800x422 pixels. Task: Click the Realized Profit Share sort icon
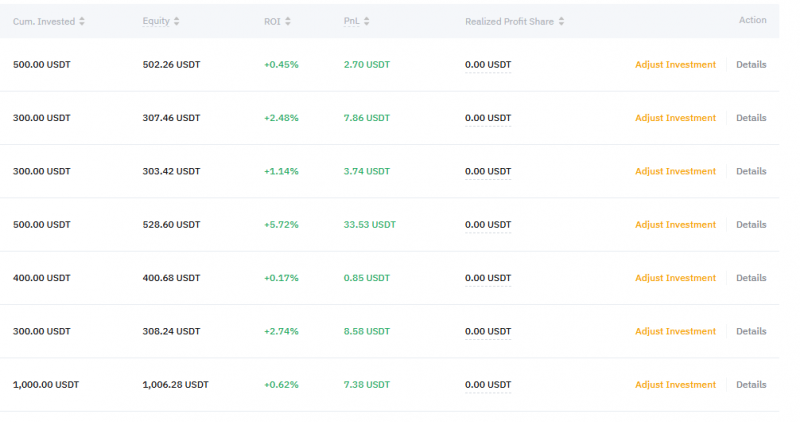(x=561, y=21)
